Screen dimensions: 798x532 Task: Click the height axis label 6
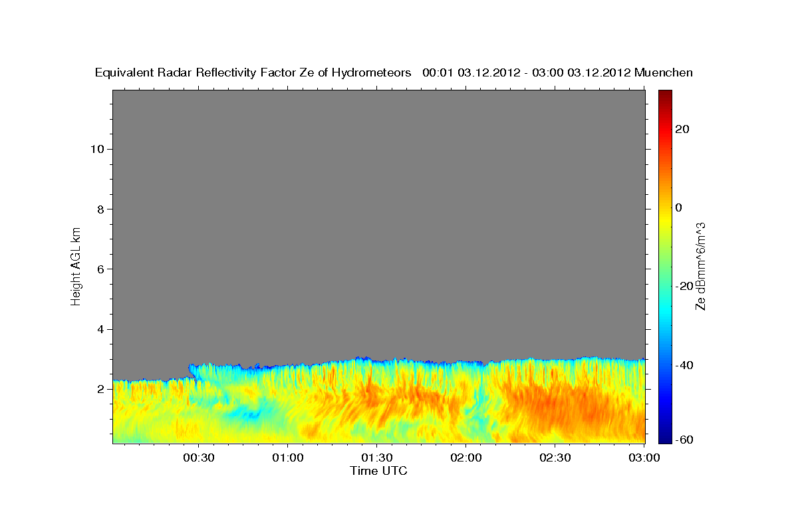(x=100, y=269)
